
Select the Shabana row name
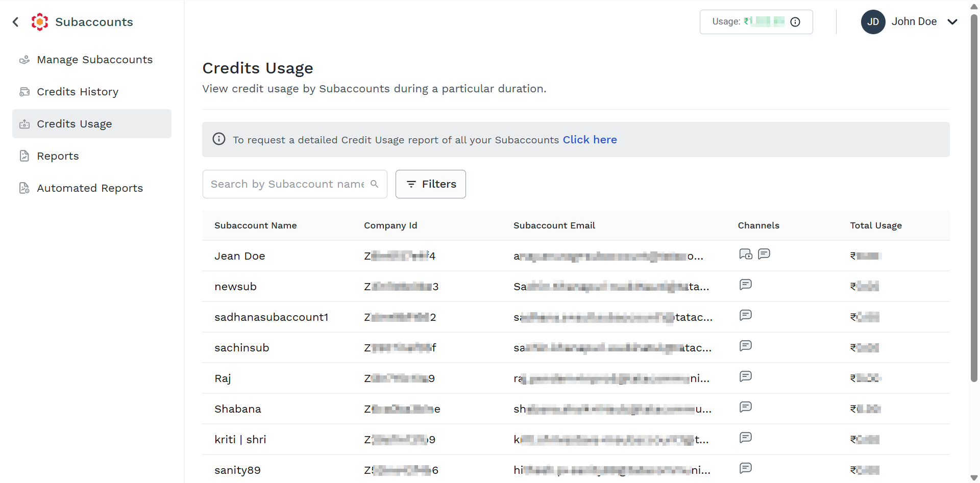click(x=238, y=409)
